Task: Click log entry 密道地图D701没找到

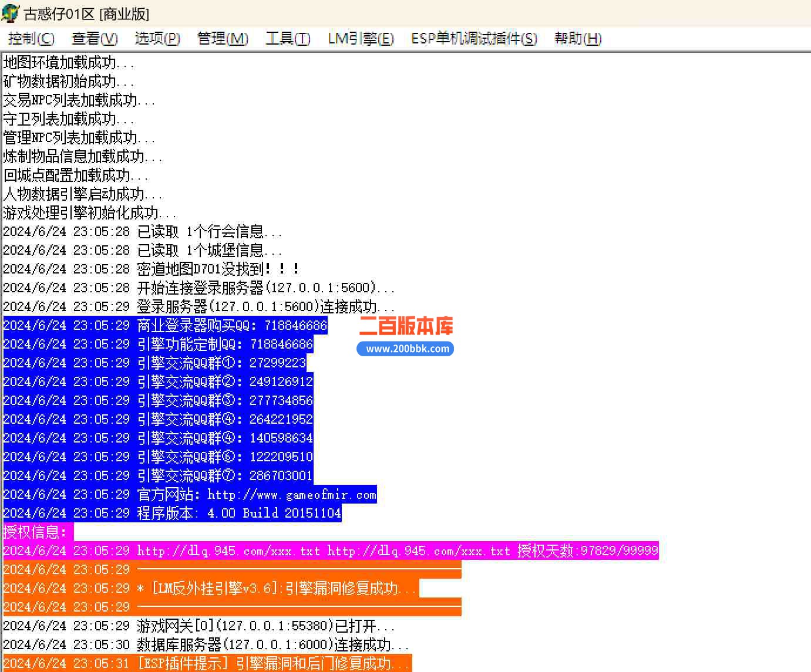Action: pyautogui.click(x=152, y=269)
